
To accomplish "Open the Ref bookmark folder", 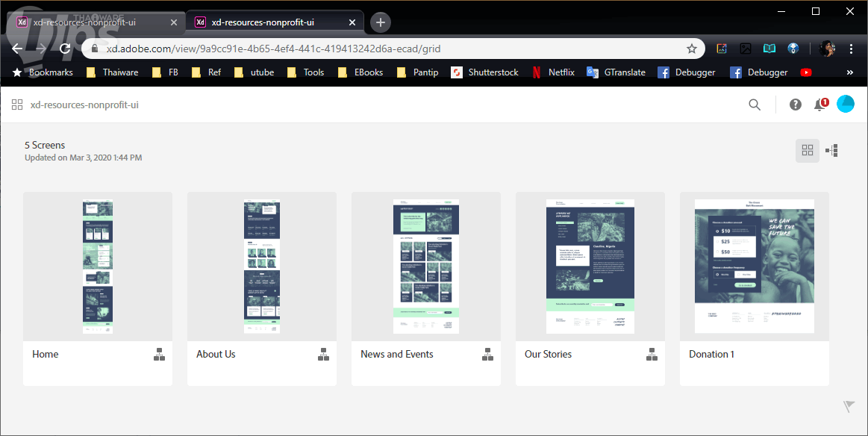I will (x=206, y=72).
